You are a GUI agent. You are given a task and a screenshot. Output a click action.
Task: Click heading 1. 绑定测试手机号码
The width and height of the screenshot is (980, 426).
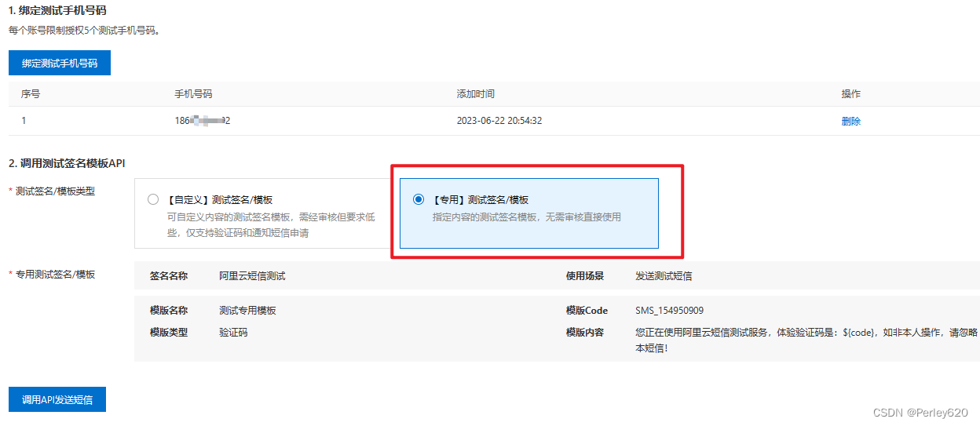pos(57,11)
